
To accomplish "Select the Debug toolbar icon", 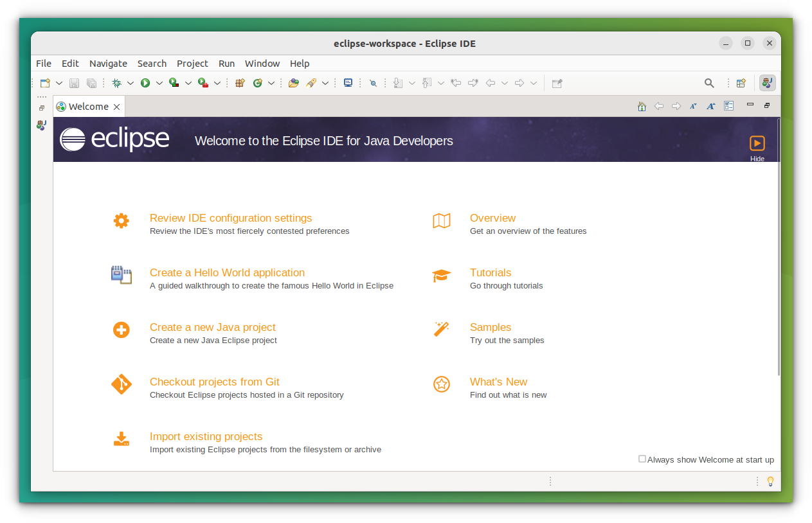I will coord(117,83).
